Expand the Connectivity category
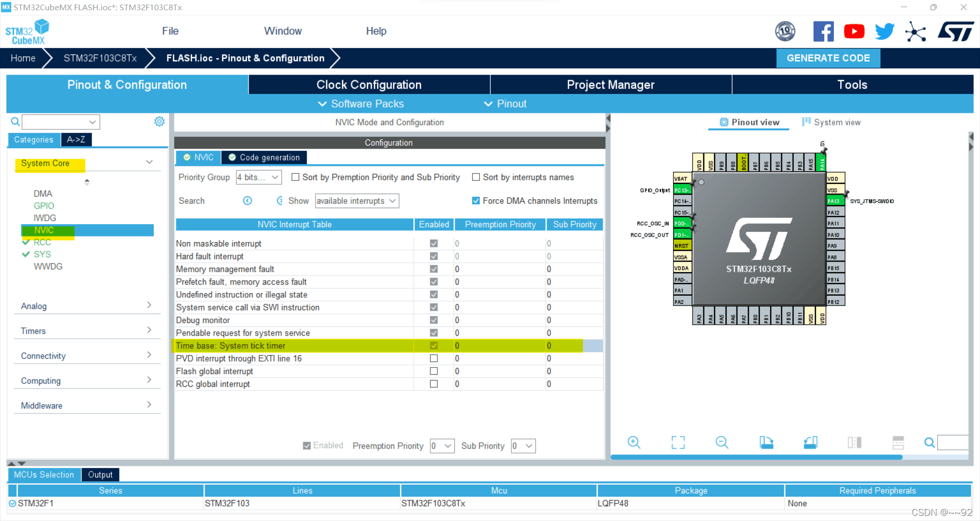Viewport: 980px width, 521px height. [x=149, y=355]
